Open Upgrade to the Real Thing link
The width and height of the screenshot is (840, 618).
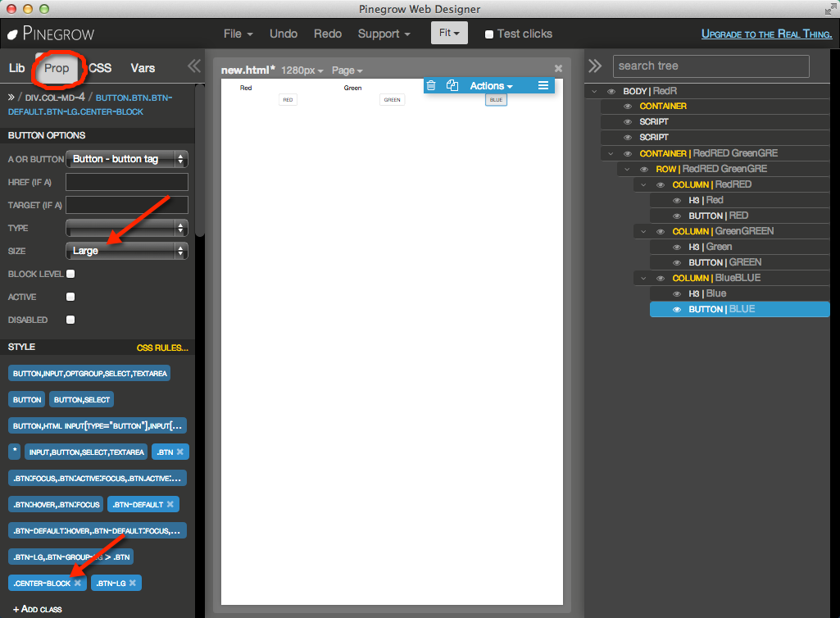click(766, 34)
